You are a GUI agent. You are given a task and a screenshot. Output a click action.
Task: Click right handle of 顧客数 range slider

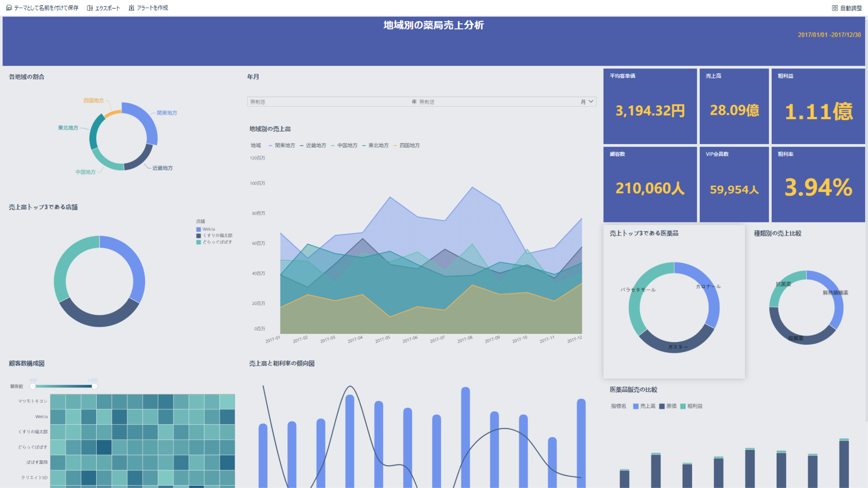pos(94,386)
